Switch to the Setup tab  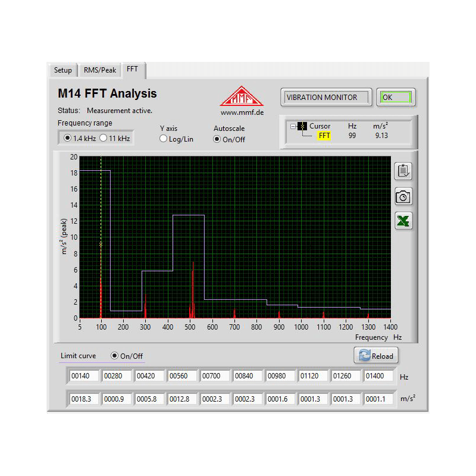tap(62, 70)
